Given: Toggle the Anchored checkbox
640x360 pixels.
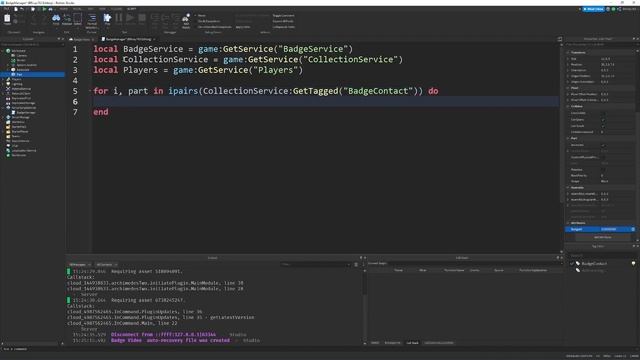Looking at the screenshot, I should (603, 145).
